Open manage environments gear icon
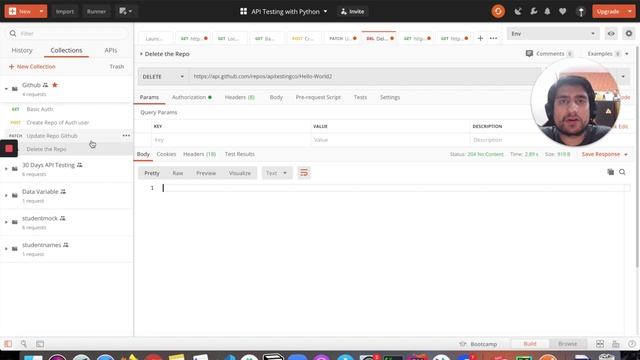This screenshot has width=640, height=360. point(629,33)
